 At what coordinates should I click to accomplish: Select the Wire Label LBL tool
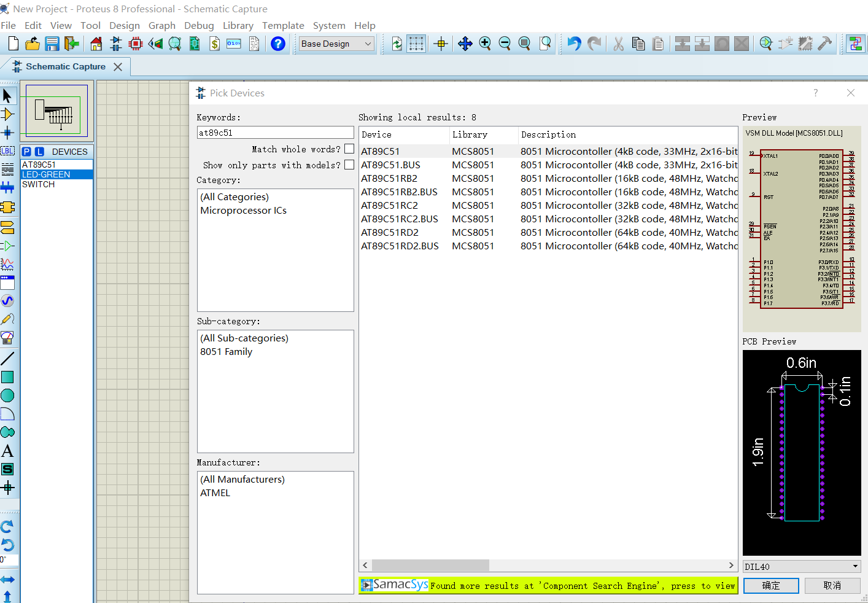(7, 150)
